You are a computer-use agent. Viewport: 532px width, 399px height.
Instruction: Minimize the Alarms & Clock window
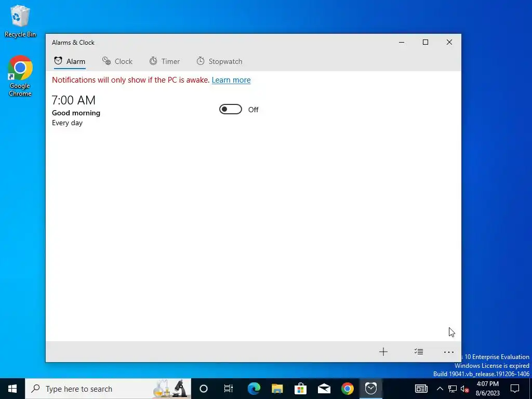coord(402,43)
